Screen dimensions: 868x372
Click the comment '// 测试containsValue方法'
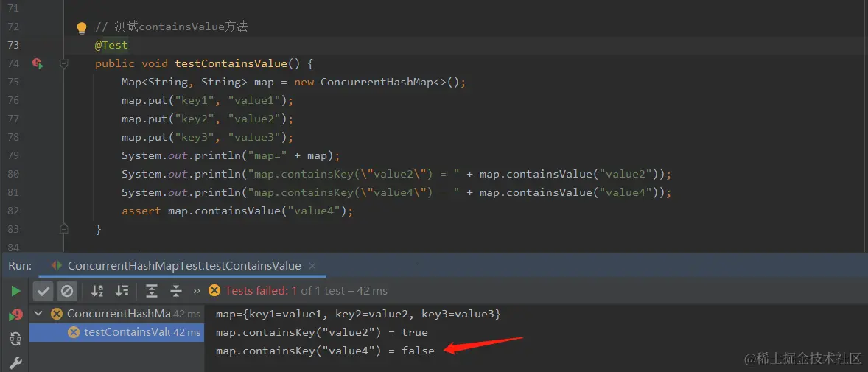tap(171, 27)
